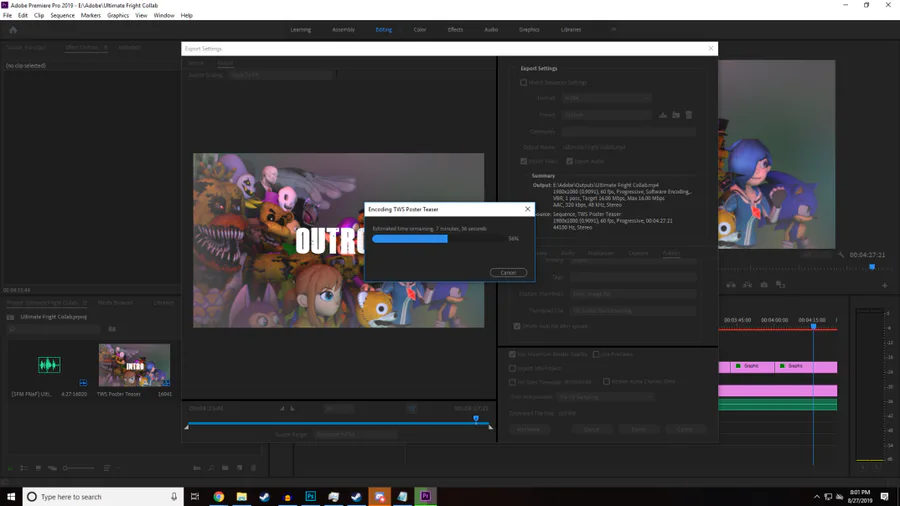Image resolution: width=900 pixels, height=506 pixels.
Task: Toggle Delete local file after upload checkbox
Action: pyautogui.click(x=517, y=326)
